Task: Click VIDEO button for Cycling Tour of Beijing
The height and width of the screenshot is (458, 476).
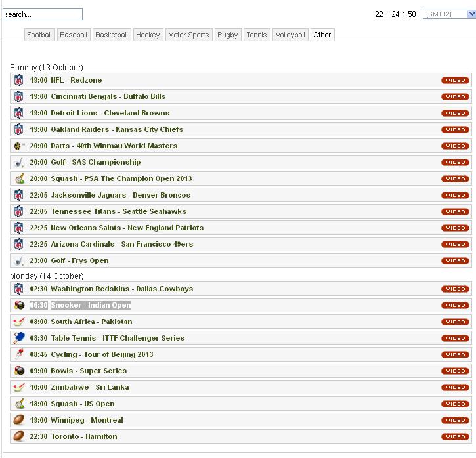Action: [456, 354]
